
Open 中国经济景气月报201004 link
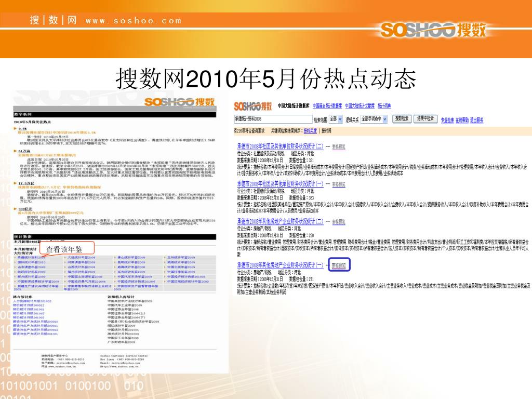click(x=87, y=281)
